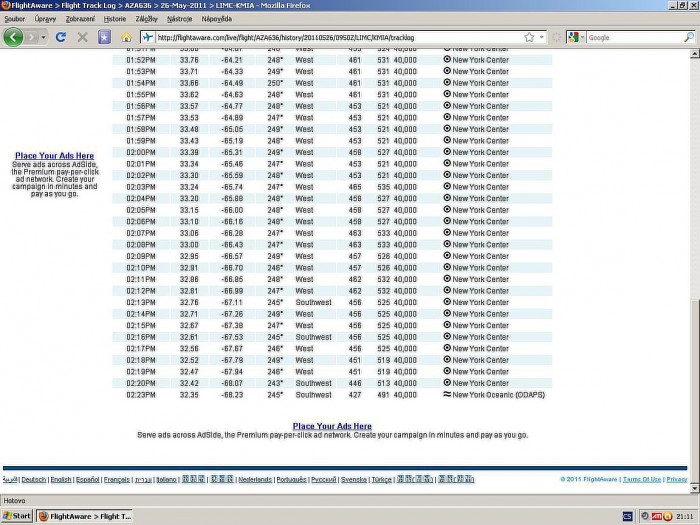Viewport: 700px width, 525px height.
Task: Open the Terms Of Use link
Action: click(642, 479)
